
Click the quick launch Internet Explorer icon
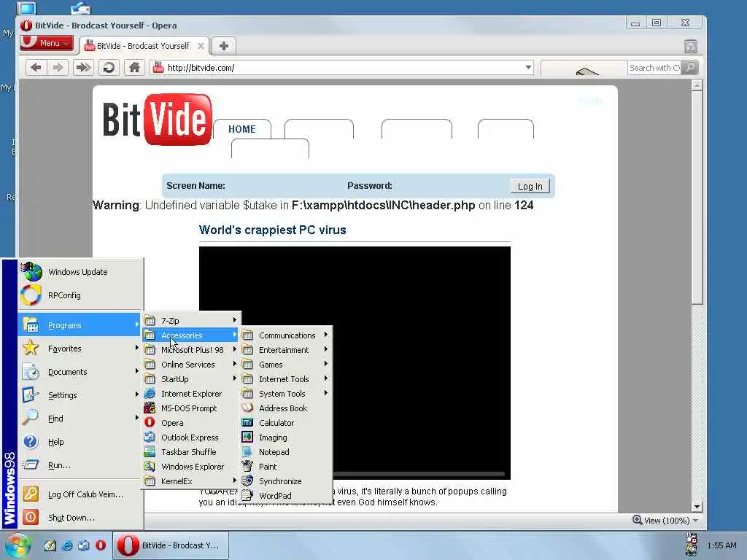pyautogui.click(x=67, y=545)
